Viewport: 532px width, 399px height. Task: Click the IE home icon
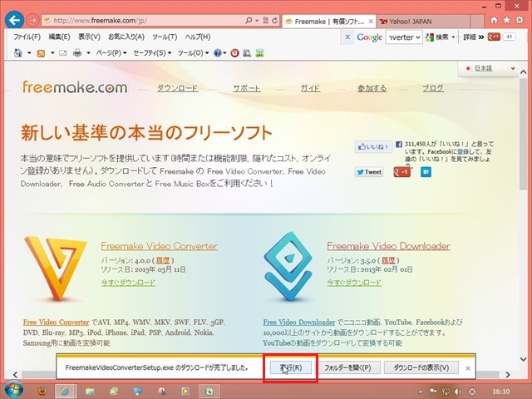click(x=490, y=19)
